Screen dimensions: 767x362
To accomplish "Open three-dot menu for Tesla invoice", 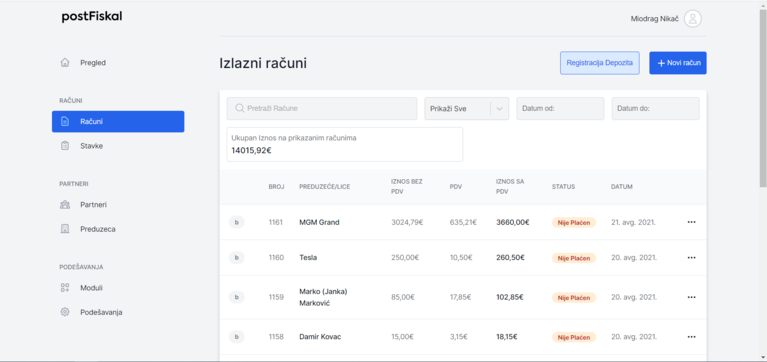I will pyautogui.click(x=691, y=258).
